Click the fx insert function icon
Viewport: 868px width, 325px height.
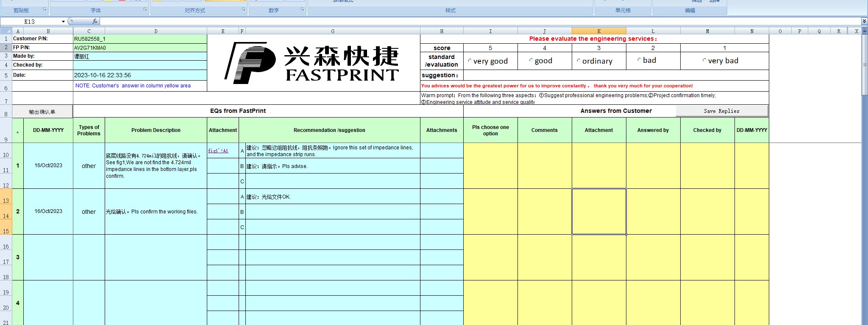pyautogui.click(x=95, y=21)
